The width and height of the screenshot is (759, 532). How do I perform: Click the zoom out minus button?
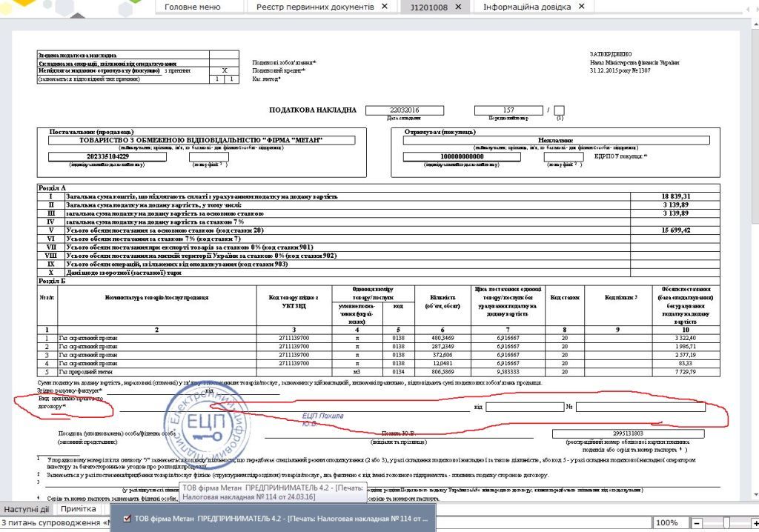697,523
